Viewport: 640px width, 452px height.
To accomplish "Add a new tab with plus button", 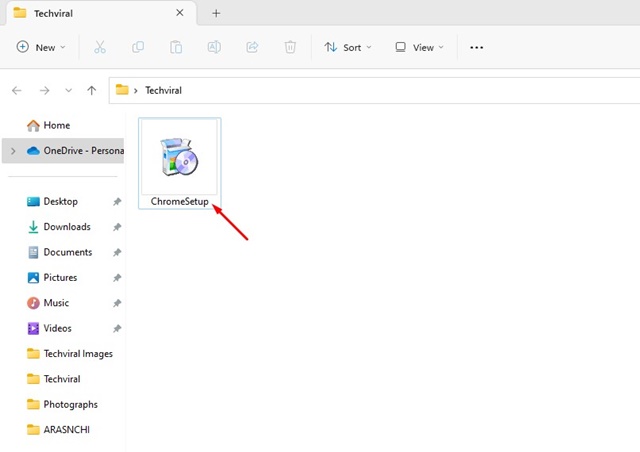I will [x=216, y=13].
